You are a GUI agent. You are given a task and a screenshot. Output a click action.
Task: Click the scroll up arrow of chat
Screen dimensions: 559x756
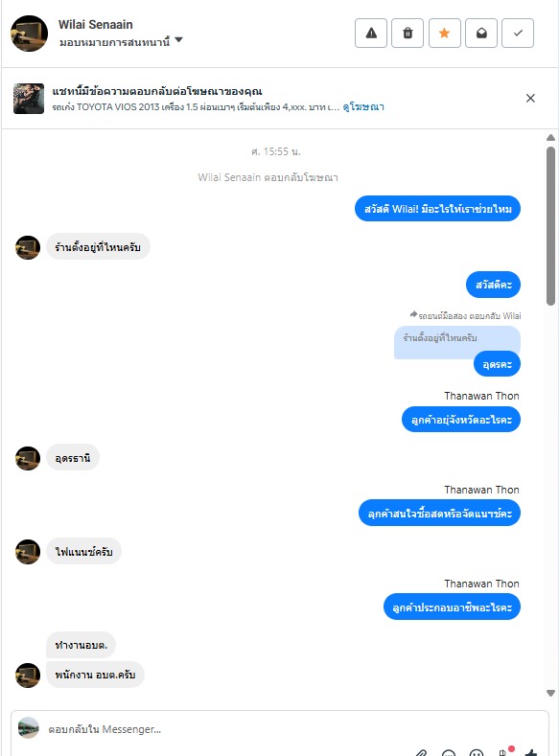(x=550, y=138)
